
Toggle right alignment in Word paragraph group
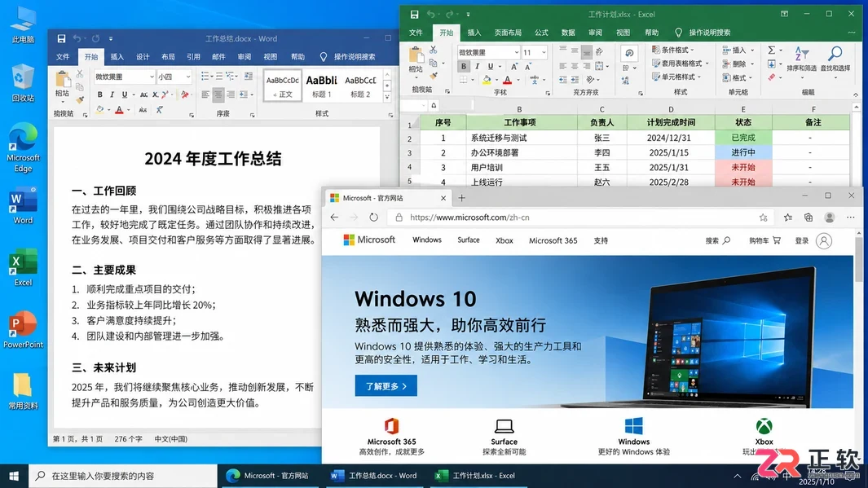[x=231, y=95]
